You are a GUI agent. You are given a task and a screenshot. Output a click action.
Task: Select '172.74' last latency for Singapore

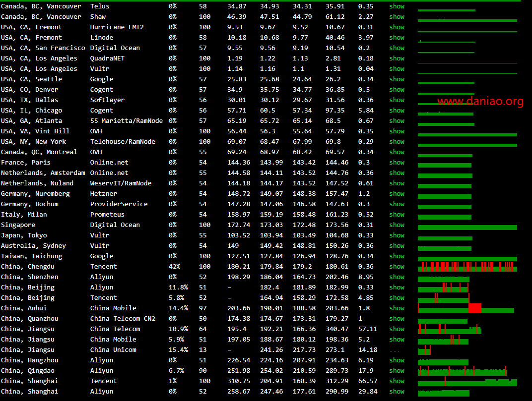tap(239, 225)
